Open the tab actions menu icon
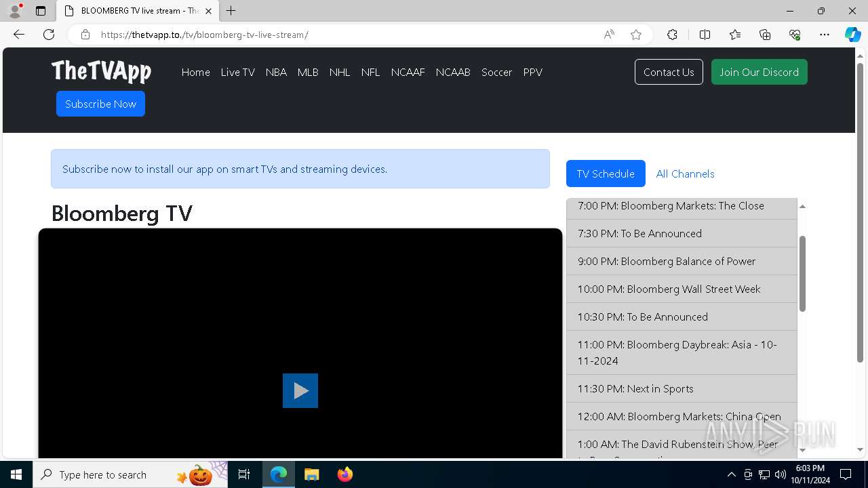This screenshot has height=488, width=868. (41, 11)
